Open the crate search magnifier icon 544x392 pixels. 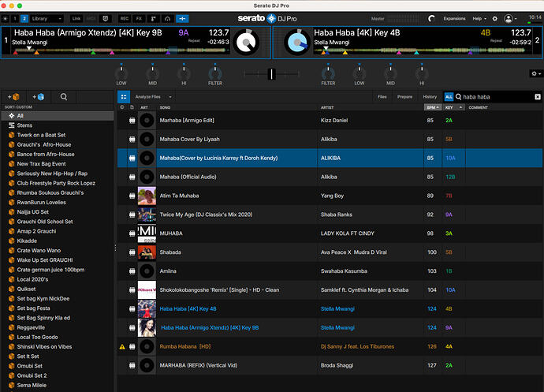tap(64, 97)
